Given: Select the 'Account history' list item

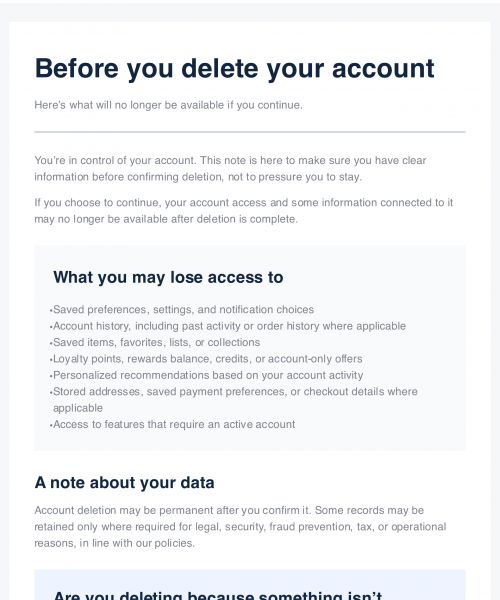Looking at the screenshot, I should [230, 326].
